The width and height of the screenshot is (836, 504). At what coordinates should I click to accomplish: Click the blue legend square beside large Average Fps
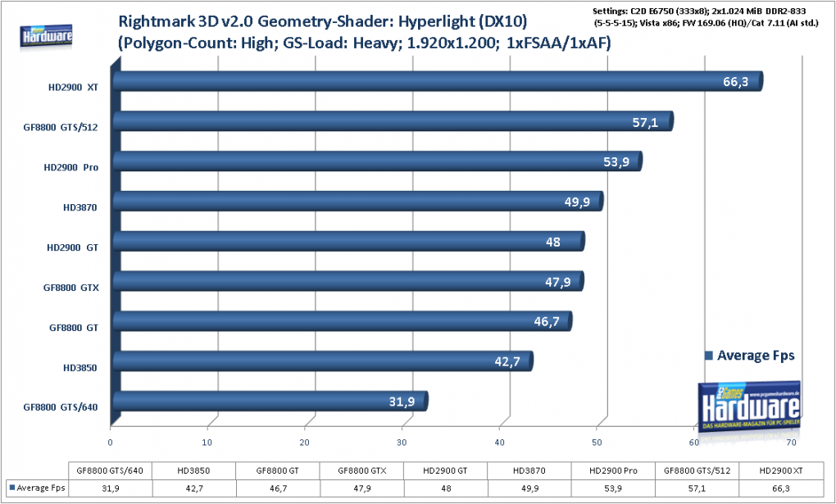[x=709, y=356]
